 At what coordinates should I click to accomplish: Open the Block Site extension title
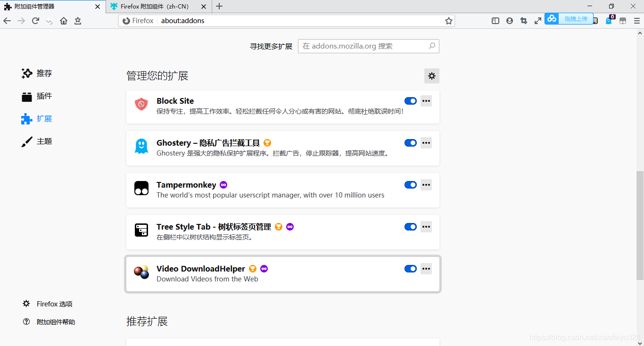coord(175,101)
